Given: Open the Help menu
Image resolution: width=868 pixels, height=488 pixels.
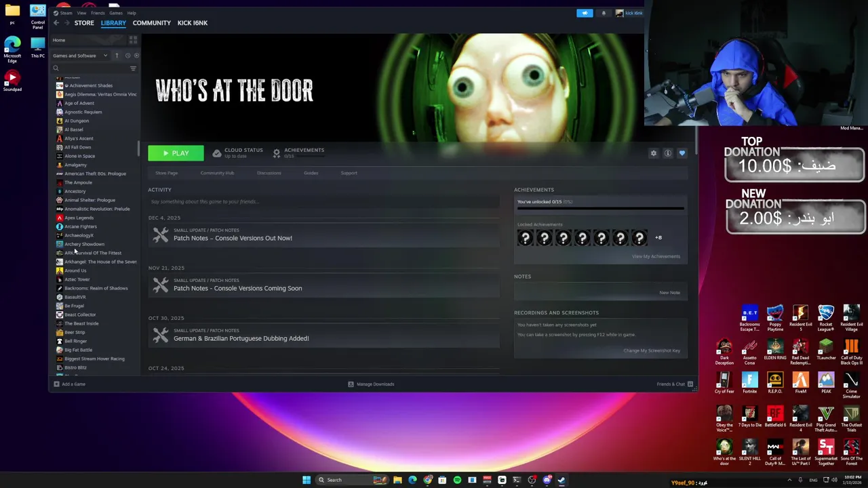Looking at the screenshot, I should click(x=132, y=13).
